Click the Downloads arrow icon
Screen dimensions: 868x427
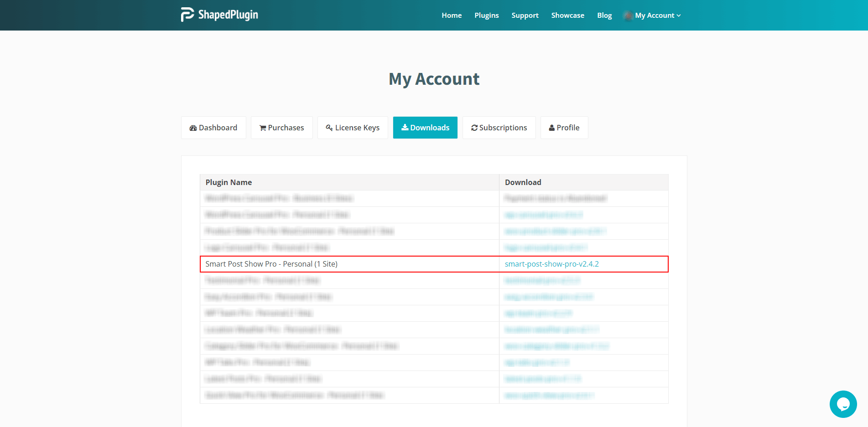click(x=405, y=128)
